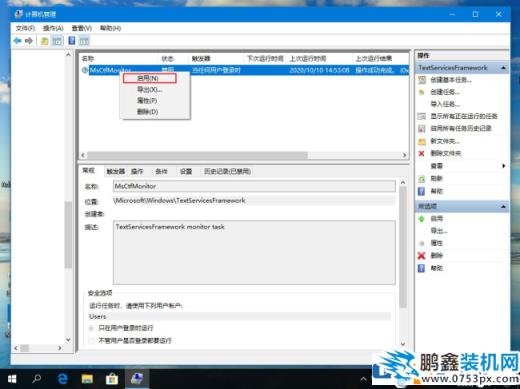Image resolution: width=520 pixels, height=389 pixels.
Task: Switch to the 常规 tab
Action: (x=89, y=170)
